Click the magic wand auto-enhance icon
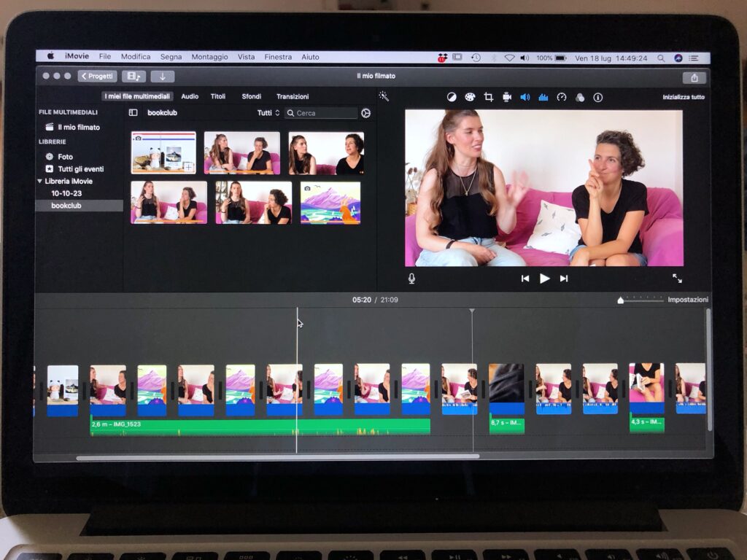Image resolution: width=747 pixels, height=560 pixels. [x=384, y=97]
